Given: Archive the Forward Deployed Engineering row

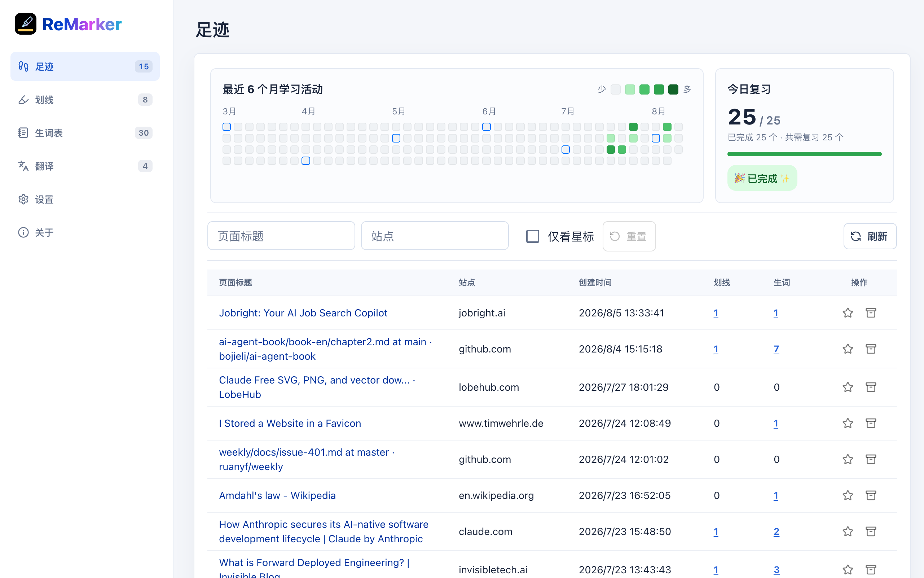Looking at the screenshot, I should (871, 570).
